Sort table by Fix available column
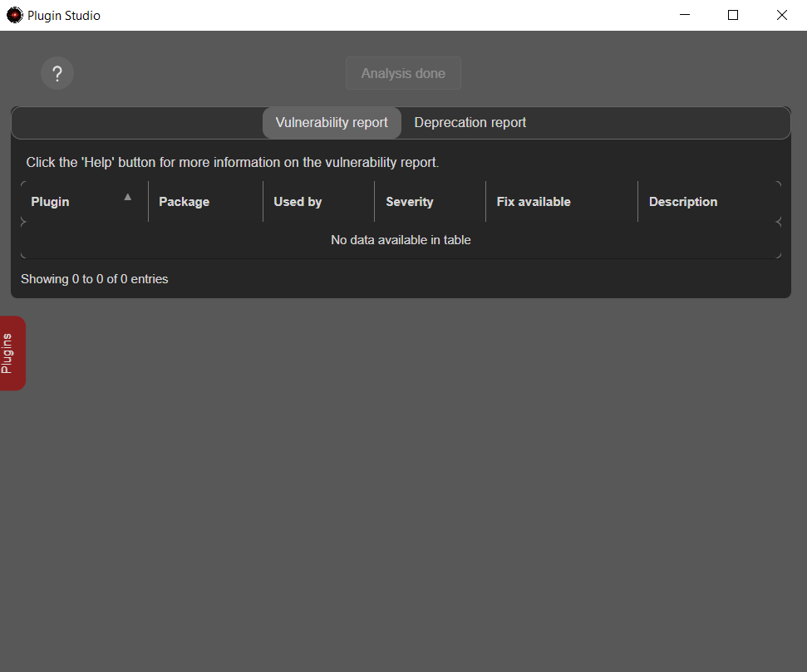This screenshot has height=672, width=807. click(x=562, y=202)
